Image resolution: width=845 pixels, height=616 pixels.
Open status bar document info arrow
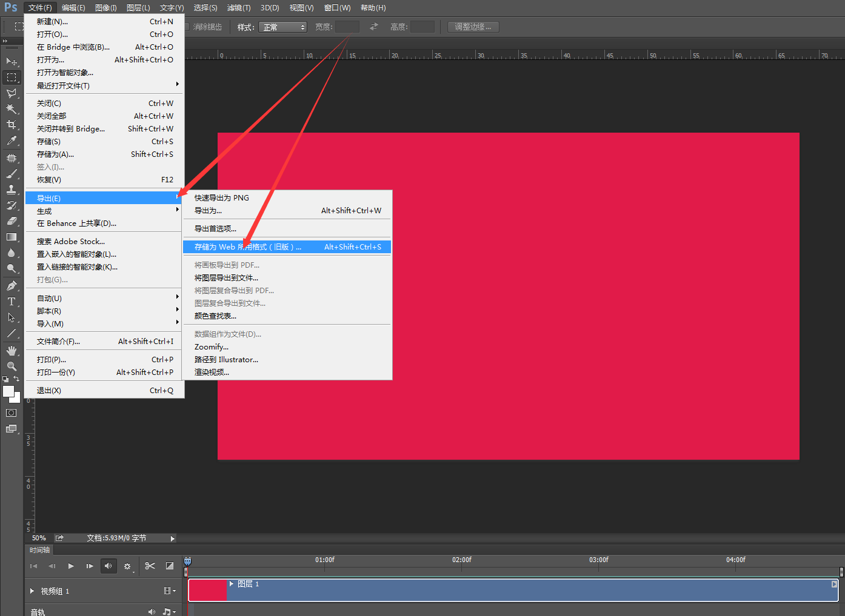coord(172,538)
